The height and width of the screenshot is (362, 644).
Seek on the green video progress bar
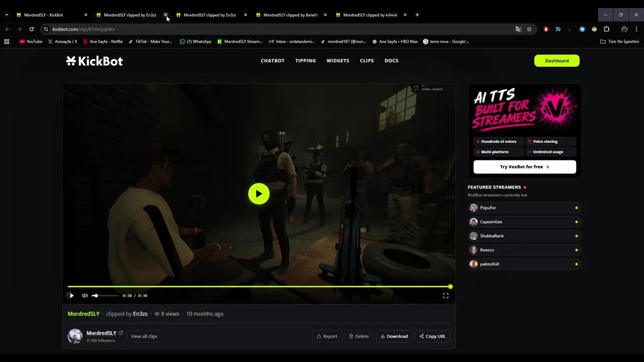coord(259,287)
